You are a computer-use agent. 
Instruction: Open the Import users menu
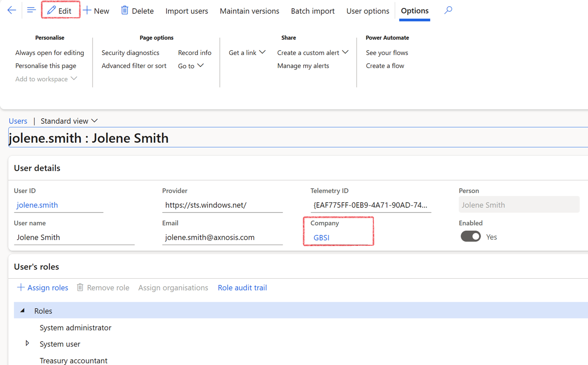[187, 11]
